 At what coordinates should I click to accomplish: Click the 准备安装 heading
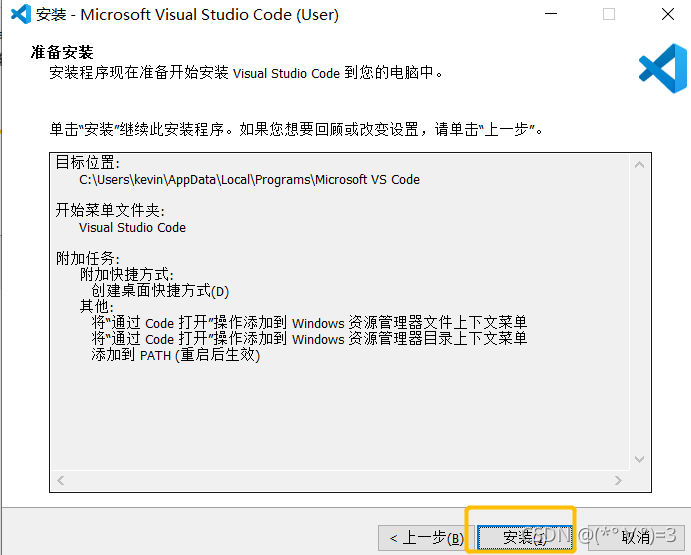pos(62,52)
